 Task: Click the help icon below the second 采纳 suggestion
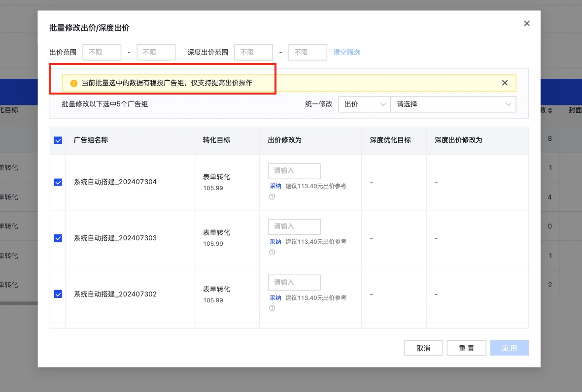click(271, 252)
